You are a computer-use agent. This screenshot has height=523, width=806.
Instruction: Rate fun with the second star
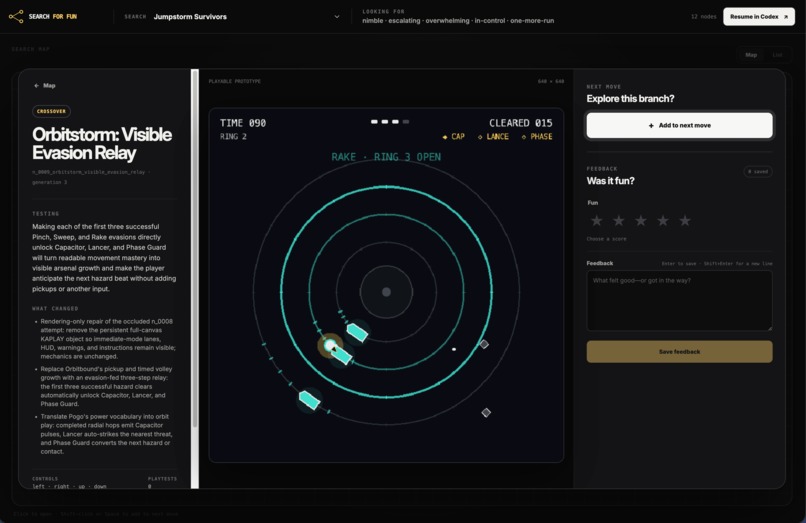(x=618, y=221)
